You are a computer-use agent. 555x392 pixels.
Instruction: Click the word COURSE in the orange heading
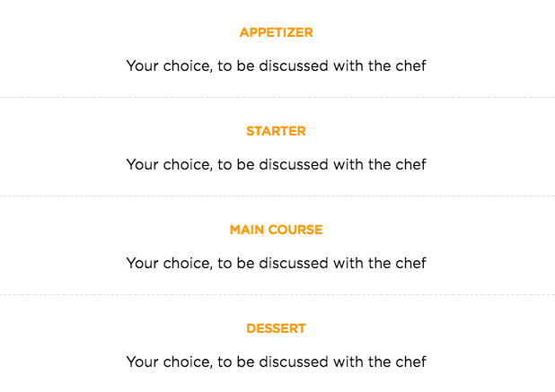(x=296, y=230)
